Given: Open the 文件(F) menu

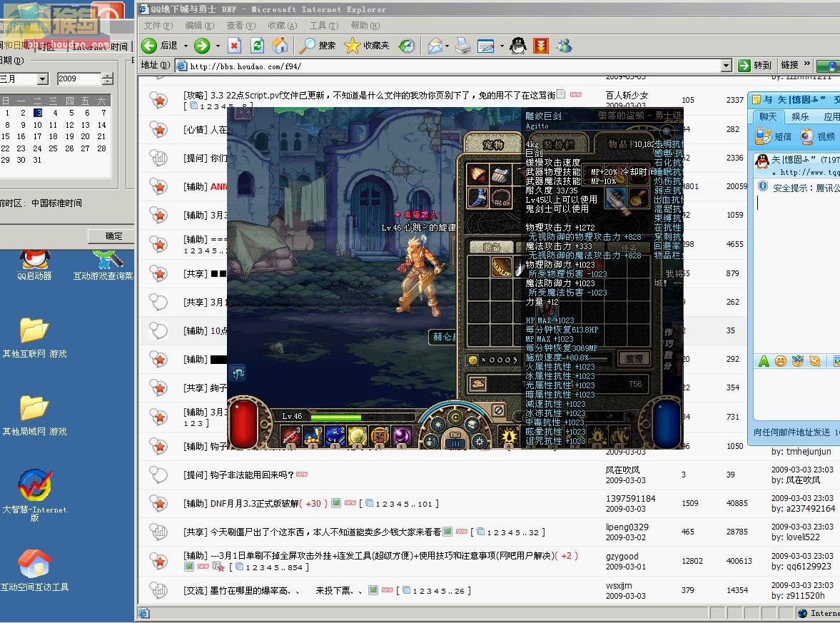Looking at the screenshot, I should pos(158,25).
